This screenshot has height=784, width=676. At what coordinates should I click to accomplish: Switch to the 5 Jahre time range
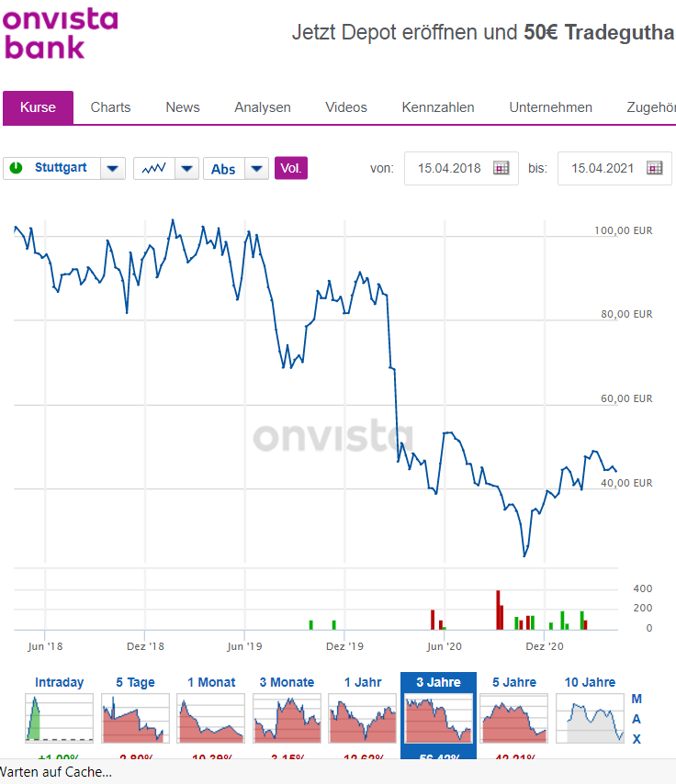[514, 682]
